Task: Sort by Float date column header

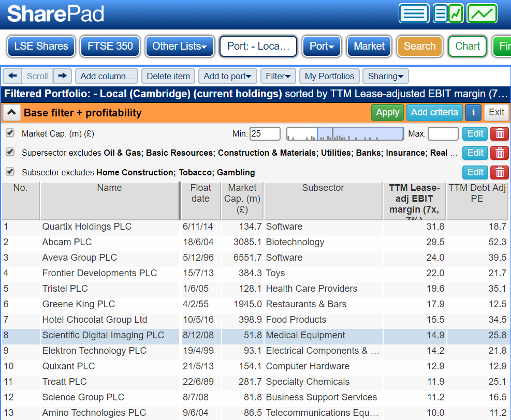Action: 201,201
